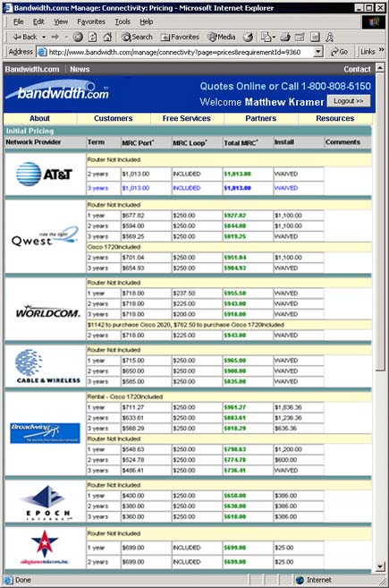
Task: Open the Search toolbar button
Action: click(137, 37)
